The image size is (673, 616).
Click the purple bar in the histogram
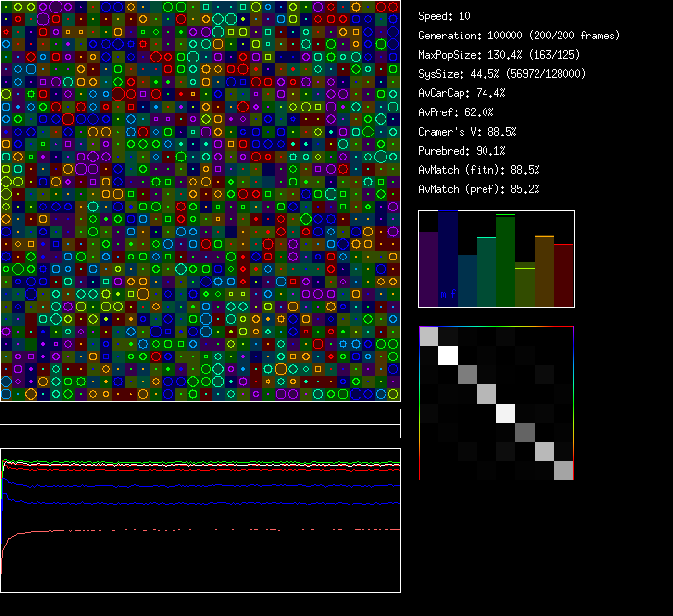point(428,269)
